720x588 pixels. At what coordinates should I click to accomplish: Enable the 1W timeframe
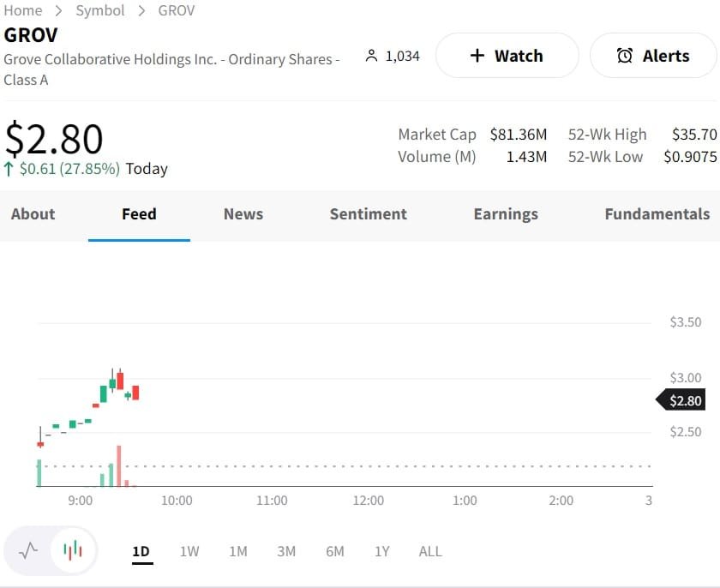[x=189, y=552]
